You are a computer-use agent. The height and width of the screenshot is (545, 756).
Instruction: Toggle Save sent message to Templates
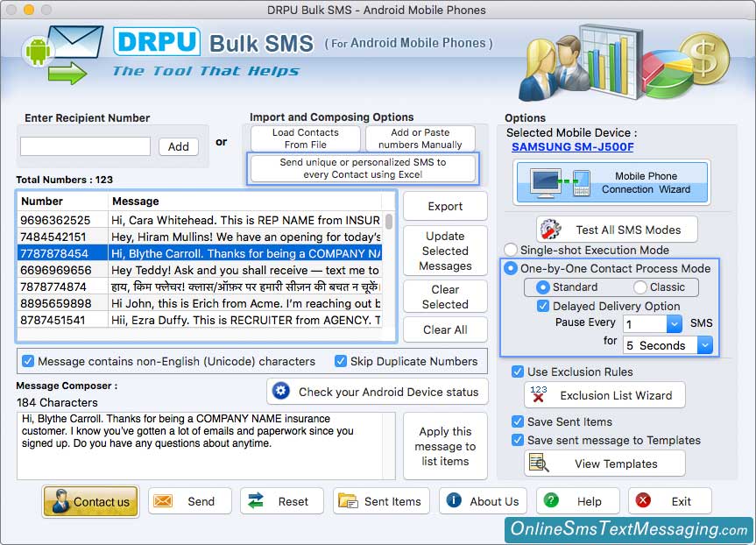pyautogui.click(x=518, y=440)
